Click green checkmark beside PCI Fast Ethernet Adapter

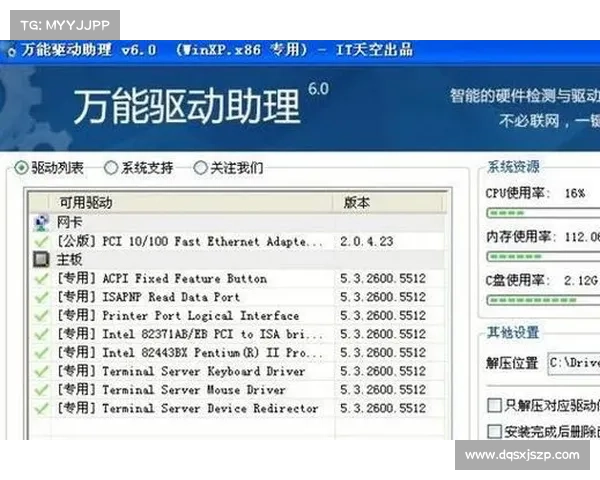point(41,242)
